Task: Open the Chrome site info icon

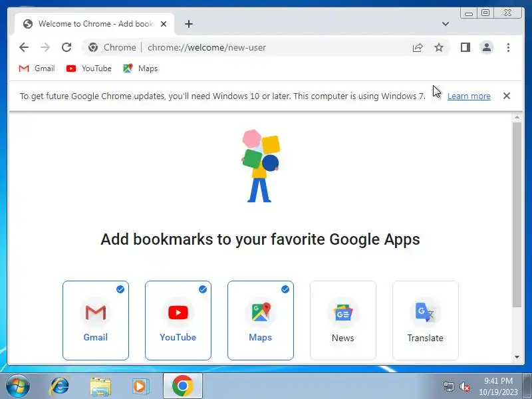Action: tap(93, 47)
